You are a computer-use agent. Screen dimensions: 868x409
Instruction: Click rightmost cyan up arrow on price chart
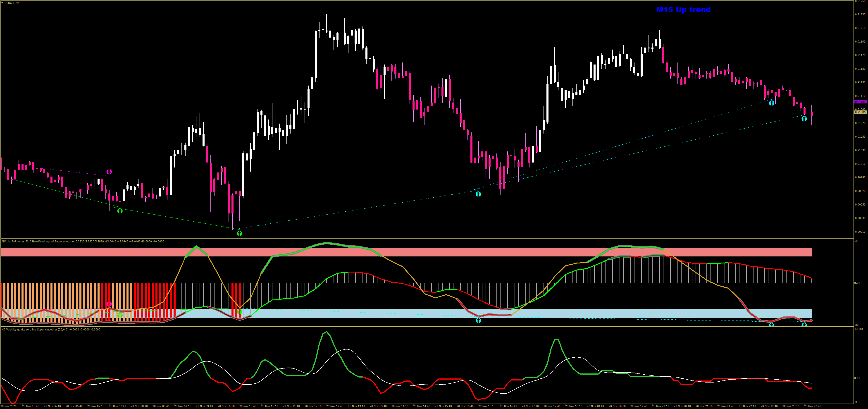(804, 118)
